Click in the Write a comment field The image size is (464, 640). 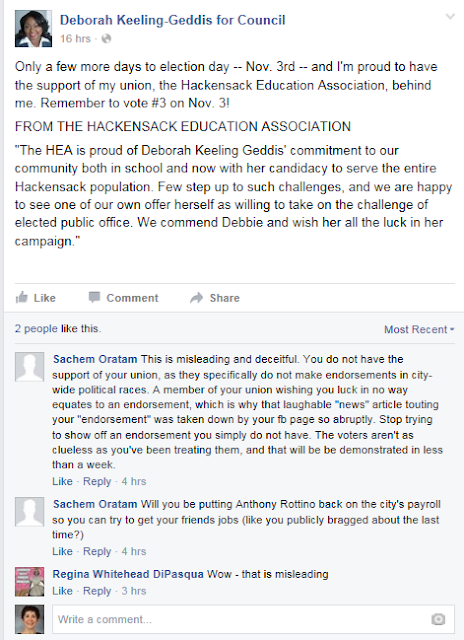click(253, 619)
